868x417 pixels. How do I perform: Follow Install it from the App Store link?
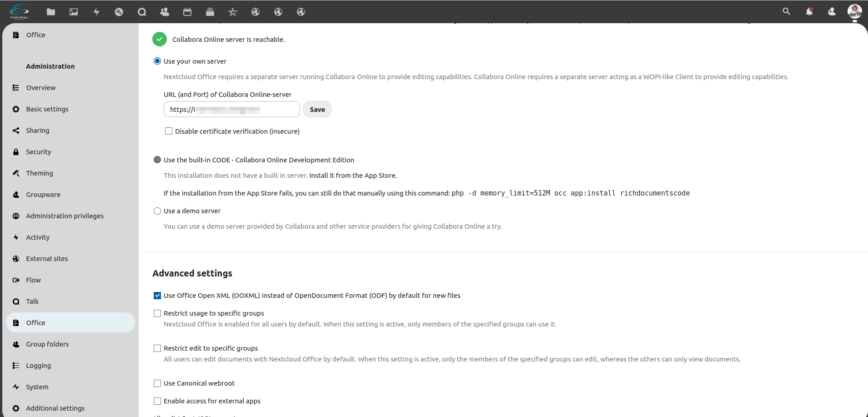pos(353,176)
